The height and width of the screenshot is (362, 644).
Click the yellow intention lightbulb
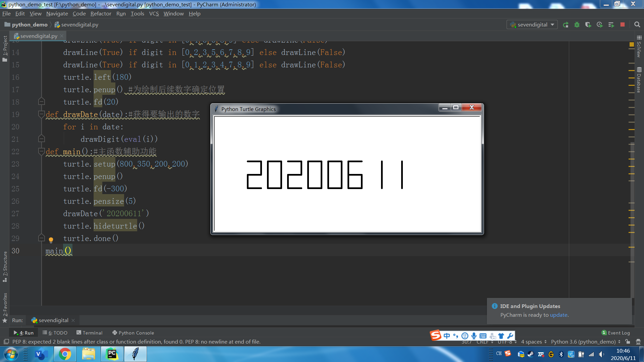click(51, 240)
